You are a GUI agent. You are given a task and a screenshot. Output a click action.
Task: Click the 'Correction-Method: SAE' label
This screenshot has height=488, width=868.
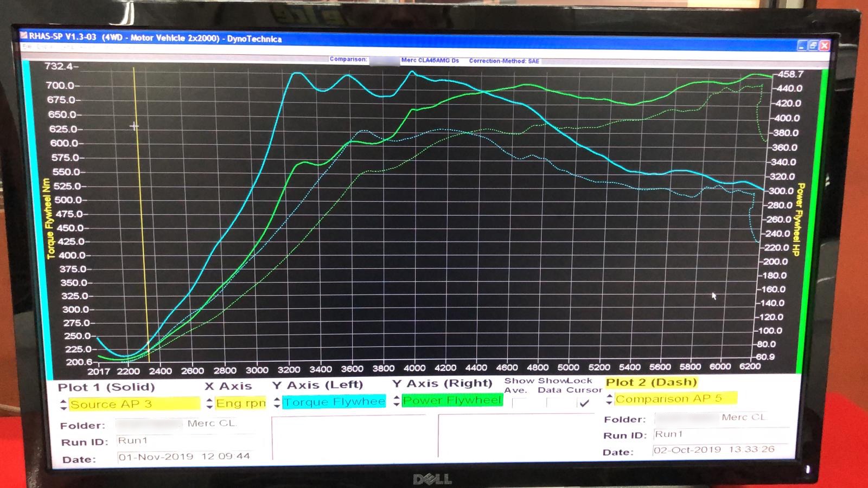[504, 61]
